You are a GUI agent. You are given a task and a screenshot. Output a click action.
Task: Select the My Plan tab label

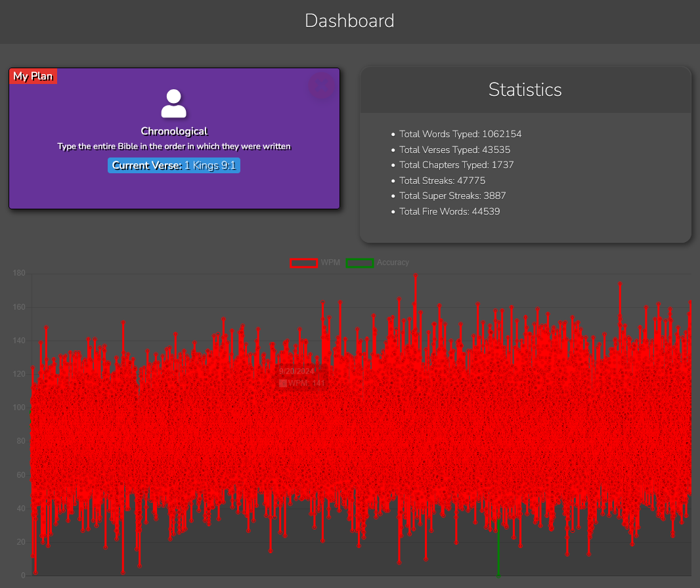pyautogui.click(x=33, y=75)
